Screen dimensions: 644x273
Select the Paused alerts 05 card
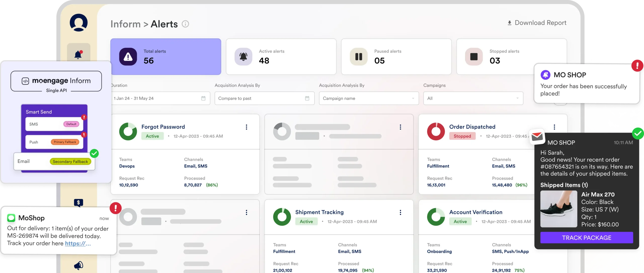pyautogui.click(x=396, y=57)
